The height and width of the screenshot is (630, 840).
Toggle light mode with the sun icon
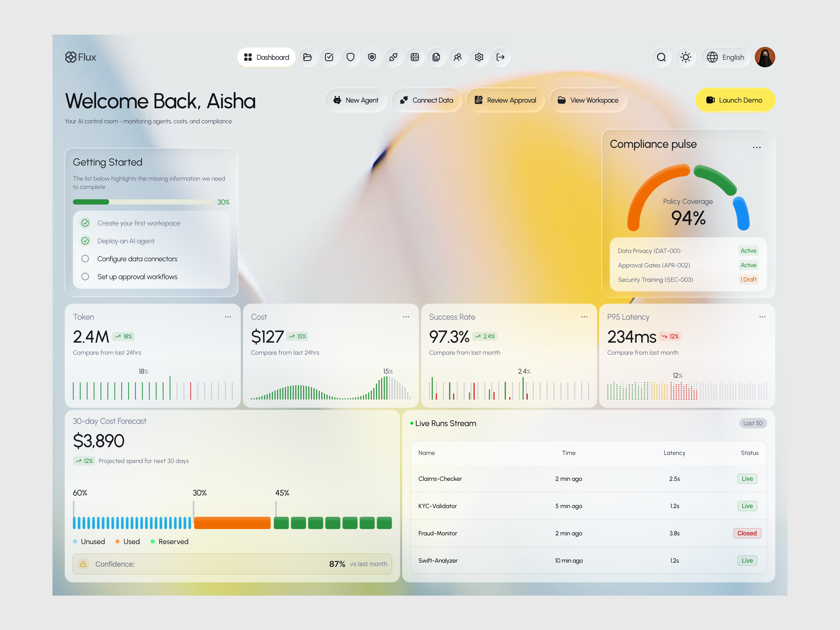tap(686, 57)
